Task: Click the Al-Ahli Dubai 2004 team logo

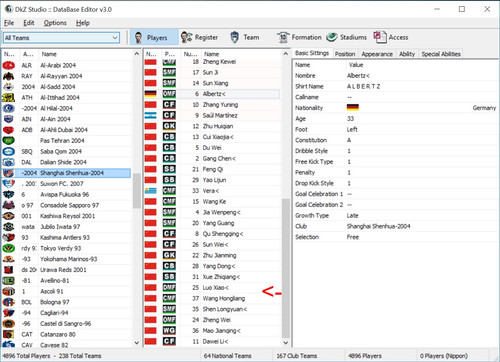Action: (8, 130)
